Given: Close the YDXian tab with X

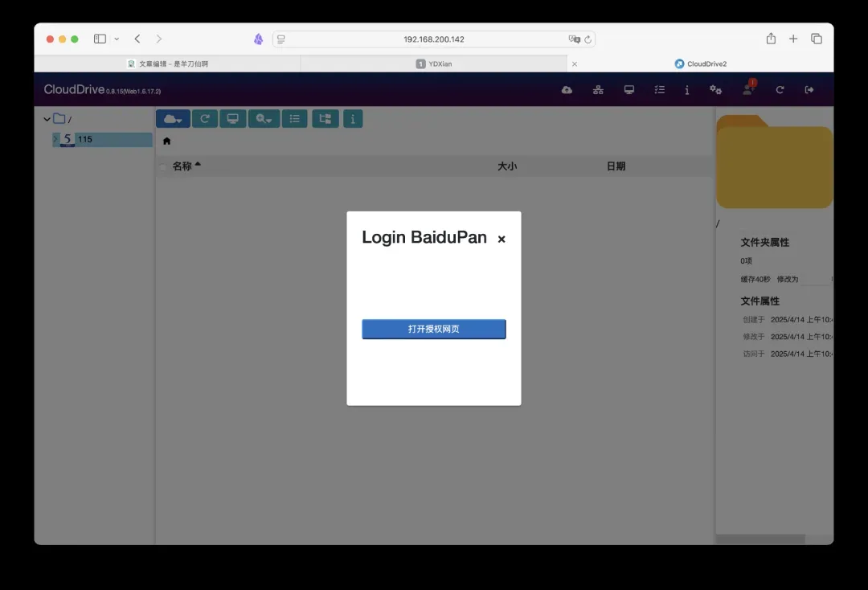Looking at the screenshot, I should click(x=575, y=64).
